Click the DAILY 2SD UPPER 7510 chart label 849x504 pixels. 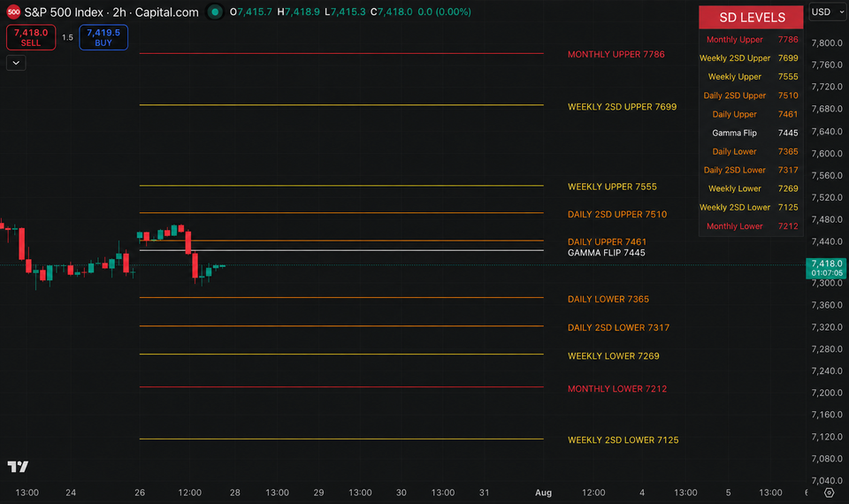click(x=617, y=214)
